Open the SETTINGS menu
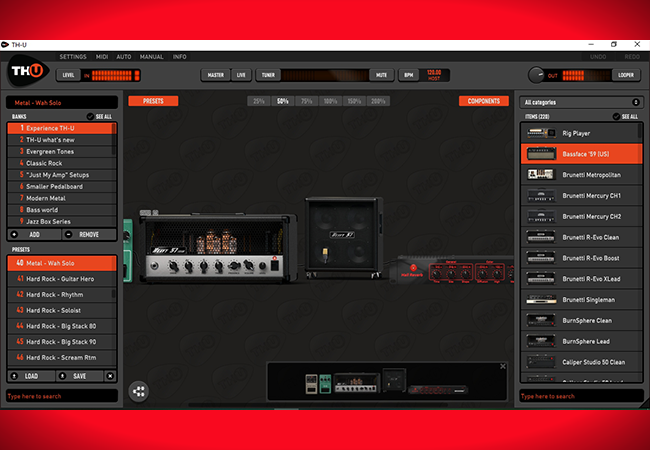 [x=73, y=57]
